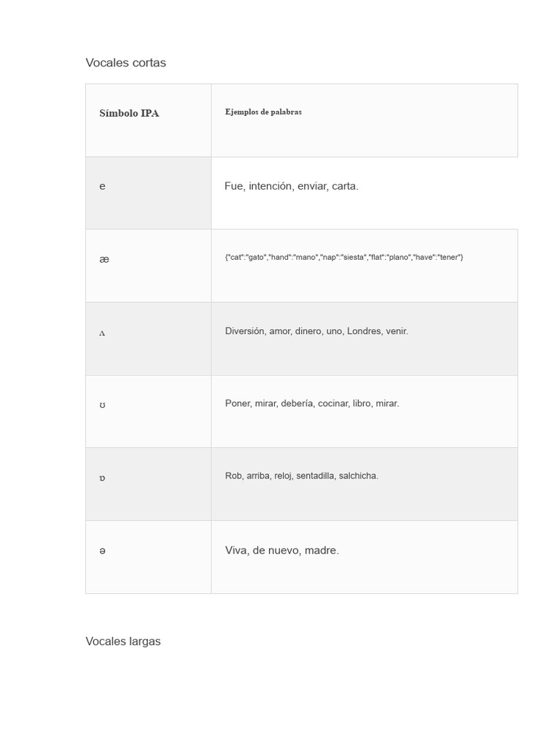
Task: Select the "Rob, arriba, reloj" example text
Action: [302, 476]
